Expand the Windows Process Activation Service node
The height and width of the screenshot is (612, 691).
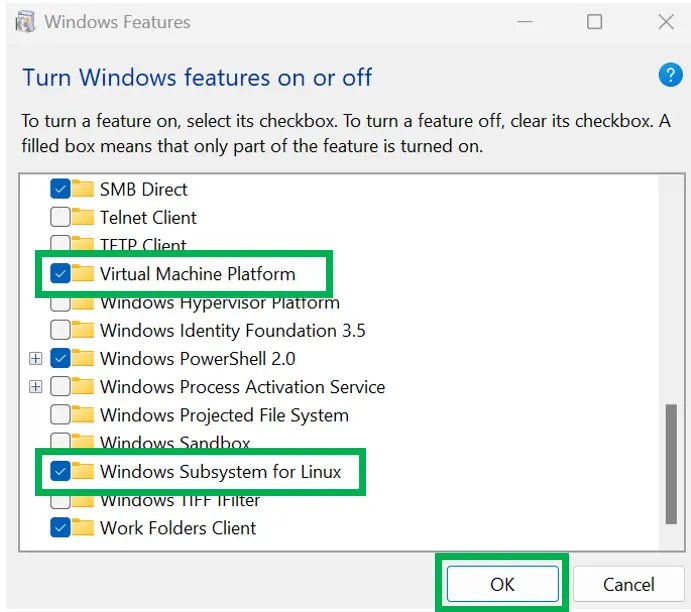pos(36,387)
